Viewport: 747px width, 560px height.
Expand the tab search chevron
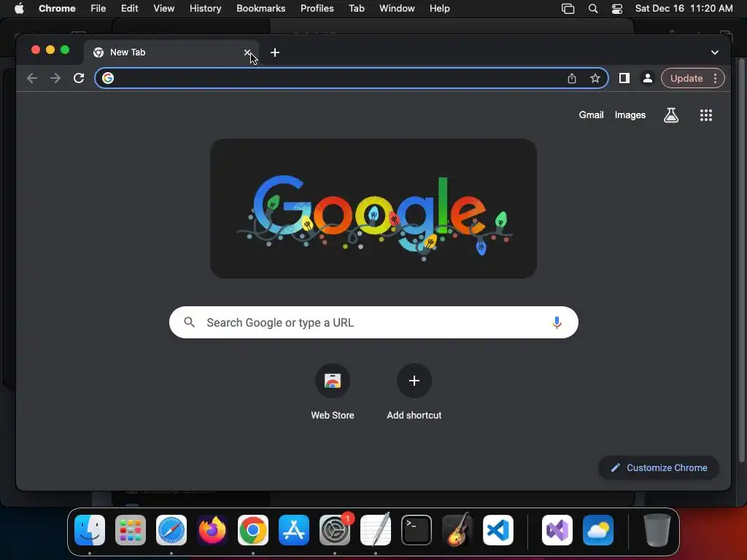[715, 52]
